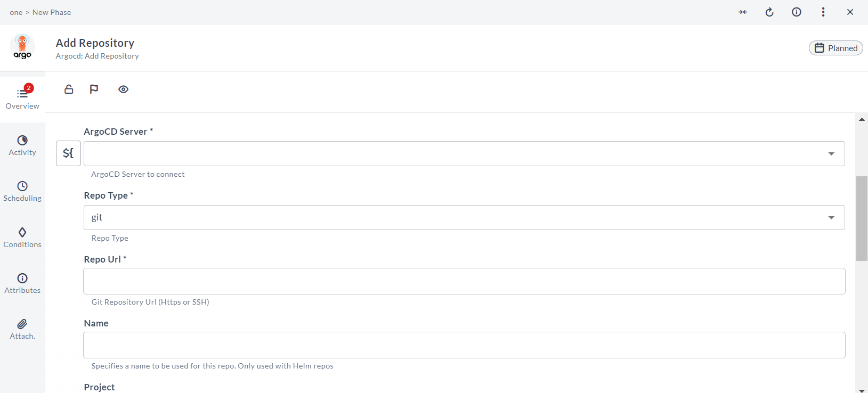Click into the Repo Url input field

[464, 281]
